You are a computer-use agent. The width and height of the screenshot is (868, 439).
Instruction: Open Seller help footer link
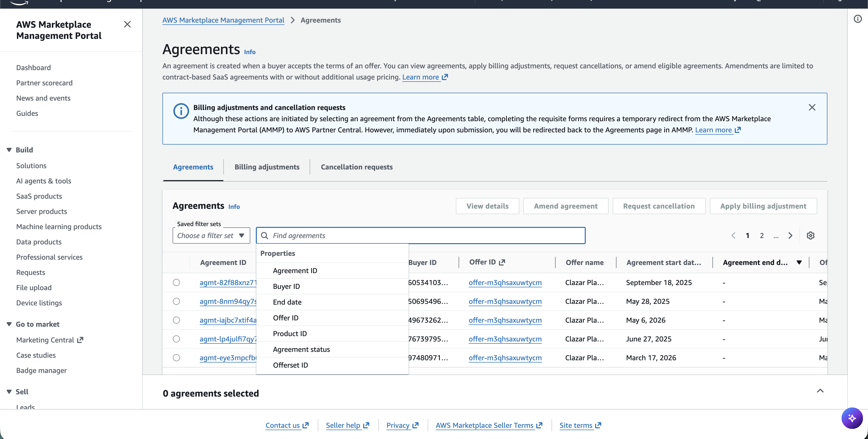(x=347, y=426)
